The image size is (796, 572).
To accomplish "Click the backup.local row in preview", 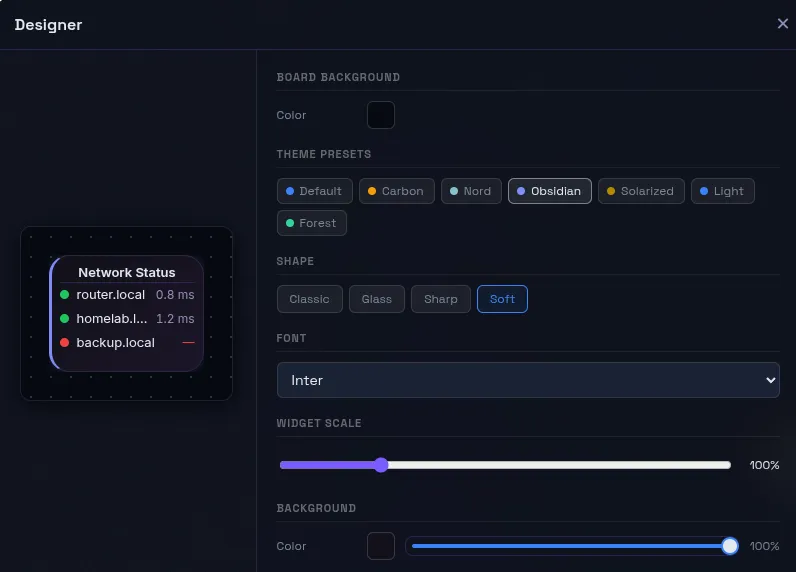I will pyautogui.click(x=127, y=343).
